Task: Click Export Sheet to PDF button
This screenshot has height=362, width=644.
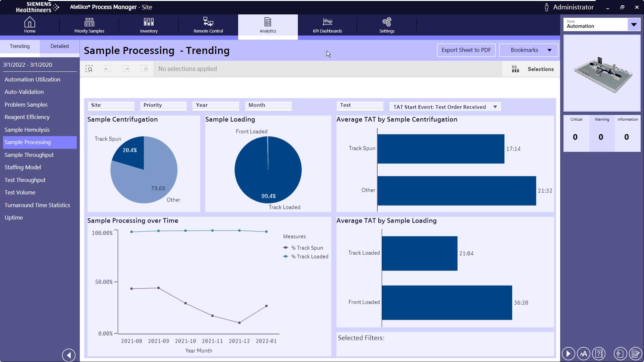Action: tap(466, 50)
